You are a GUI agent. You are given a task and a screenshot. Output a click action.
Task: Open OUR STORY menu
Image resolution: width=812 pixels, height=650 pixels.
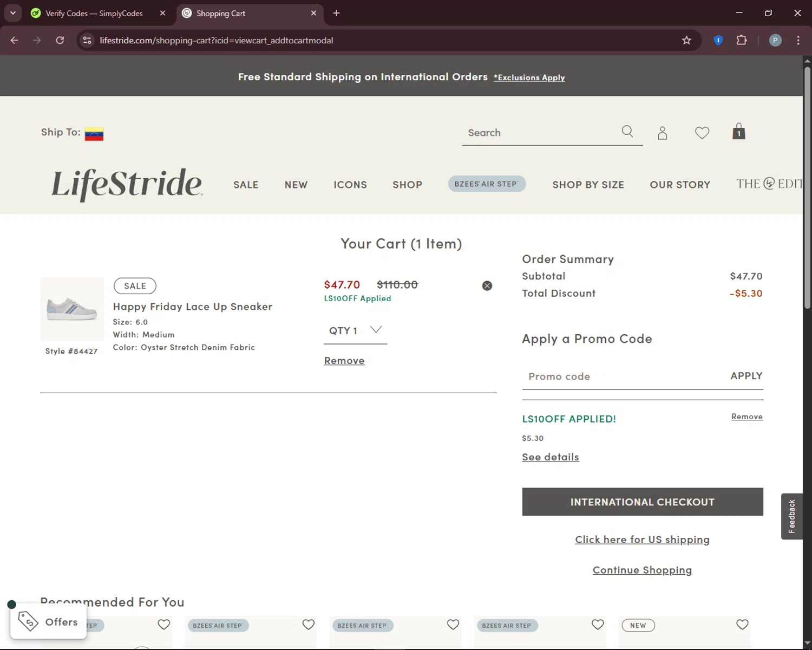pos(680,185)
